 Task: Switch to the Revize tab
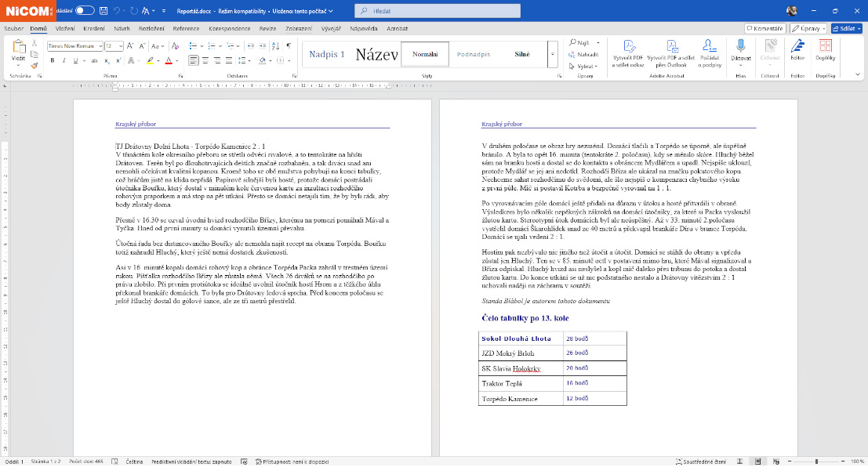[x=267, y=28]
